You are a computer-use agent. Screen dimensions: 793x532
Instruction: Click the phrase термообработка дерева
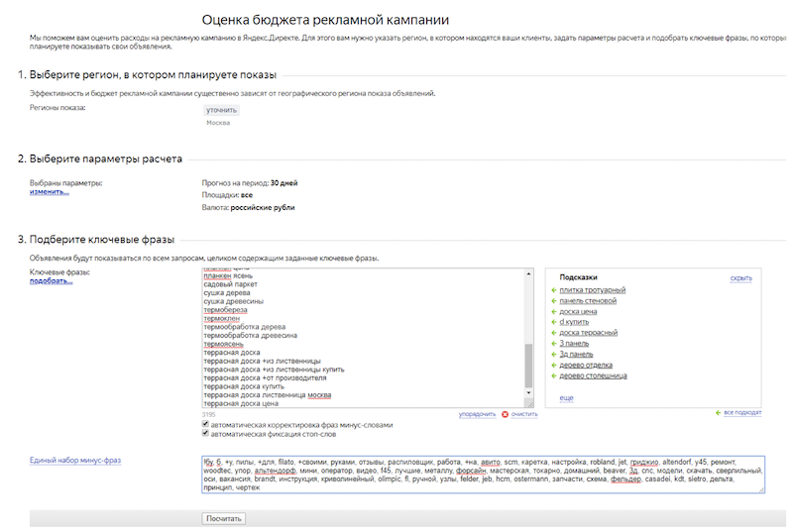pyautogui.click(x=245, y=327)
